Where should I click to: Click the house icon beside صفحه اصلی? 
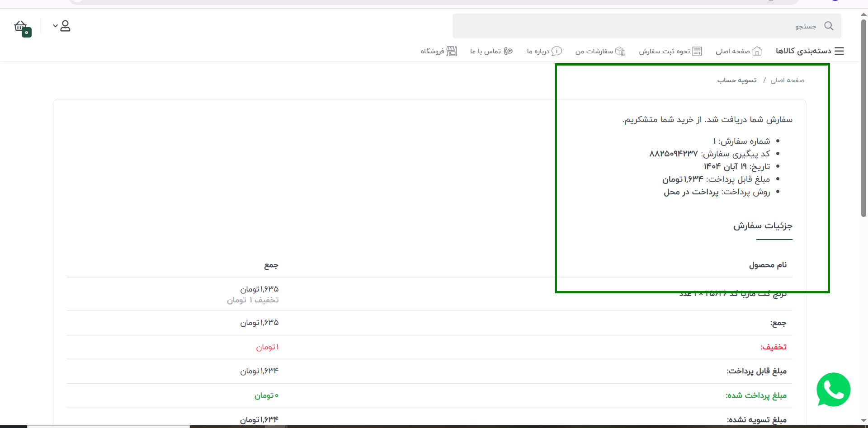757,51
